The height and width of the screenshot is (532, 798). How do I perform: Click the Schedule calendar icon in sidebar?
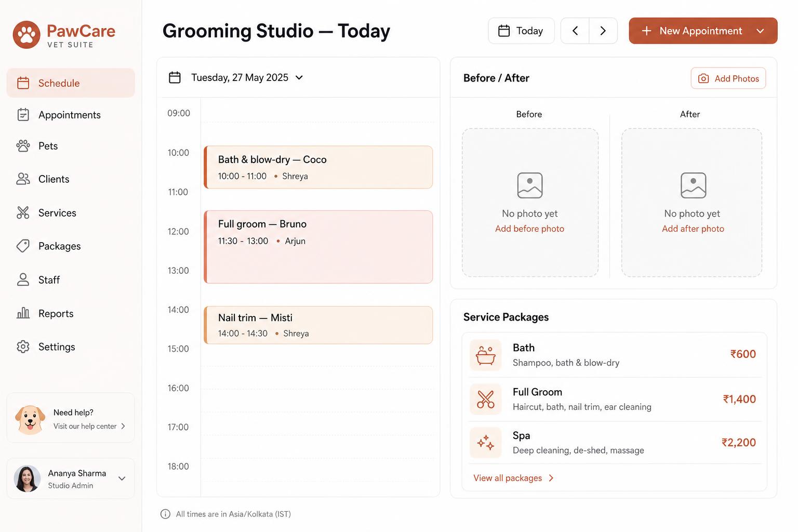[23, 83]
